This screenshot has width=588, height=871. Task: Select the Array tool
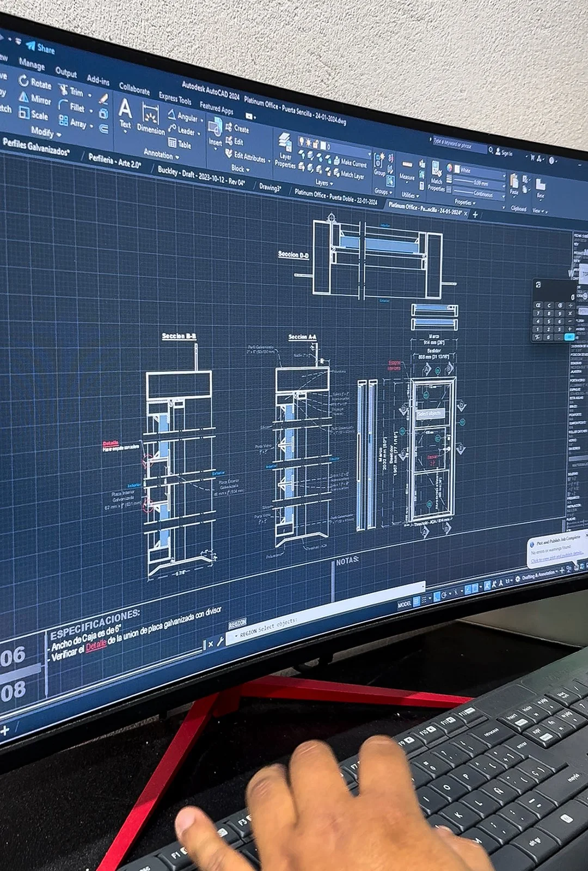point(73,122)
